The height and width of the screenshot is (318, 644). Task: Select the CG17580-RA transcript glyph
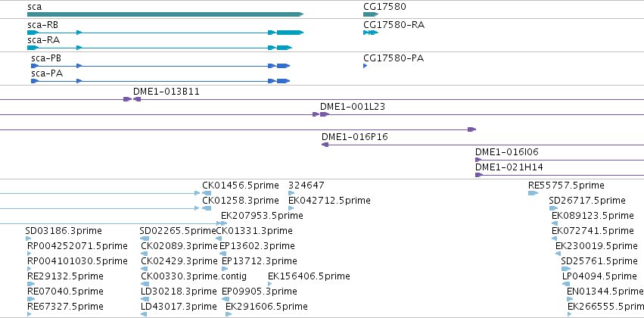371,33
